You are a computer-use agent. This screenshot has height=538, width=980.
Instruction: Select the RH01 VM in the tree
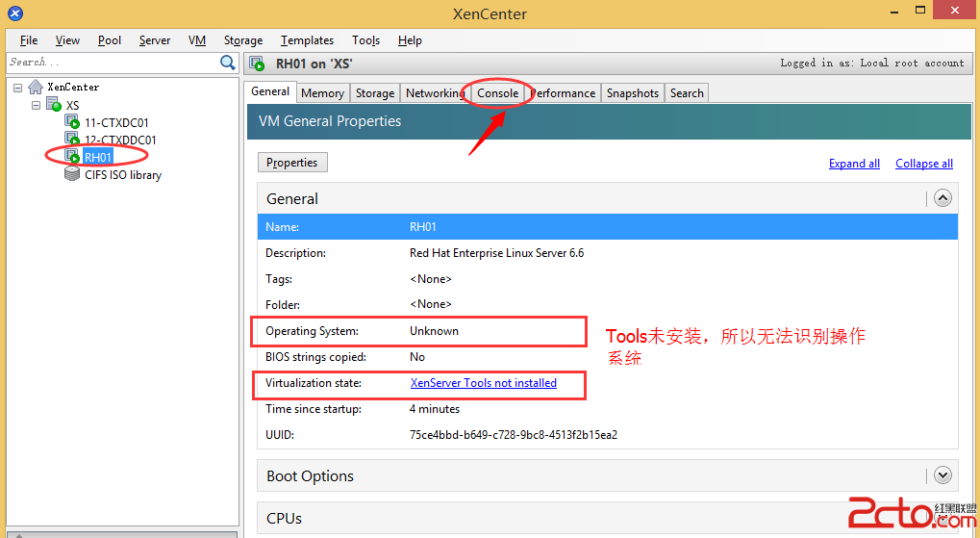(x=97, y=156)
